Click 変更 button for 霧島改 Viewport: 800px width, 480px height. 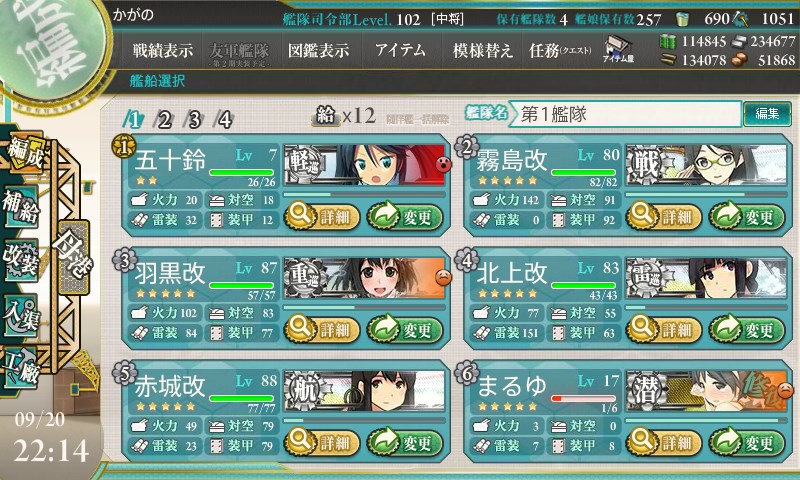[747, 216]
